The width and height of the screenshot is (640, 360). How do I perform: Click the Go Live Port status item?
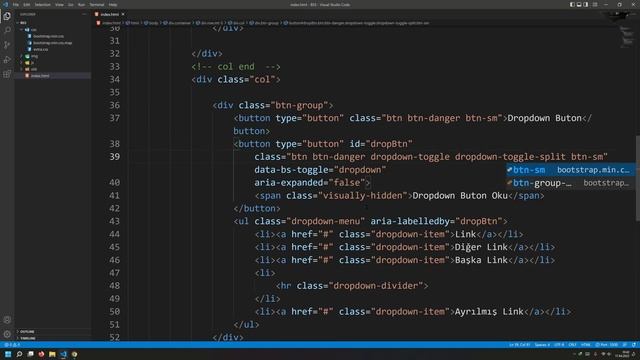tap(607, 345)
